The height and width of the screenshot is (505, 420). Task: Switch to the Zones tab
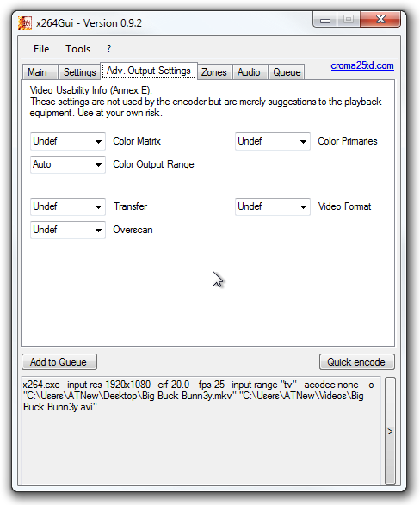(213, 71)
